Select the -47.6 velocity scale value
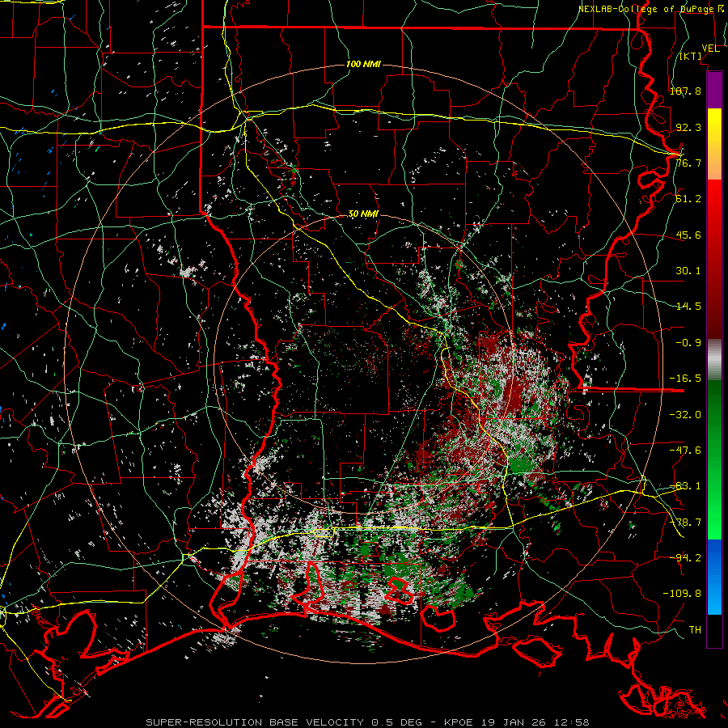The image size is (728, 728). [685, 451]
